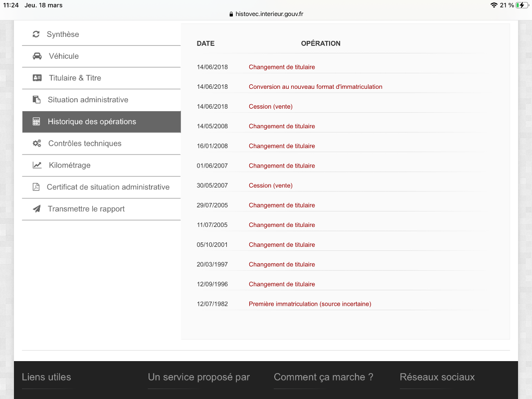Viewport: 532px width, 399px height.
Task: Click the paper plane Transmettre icon
Action: [x=36, y=209]
